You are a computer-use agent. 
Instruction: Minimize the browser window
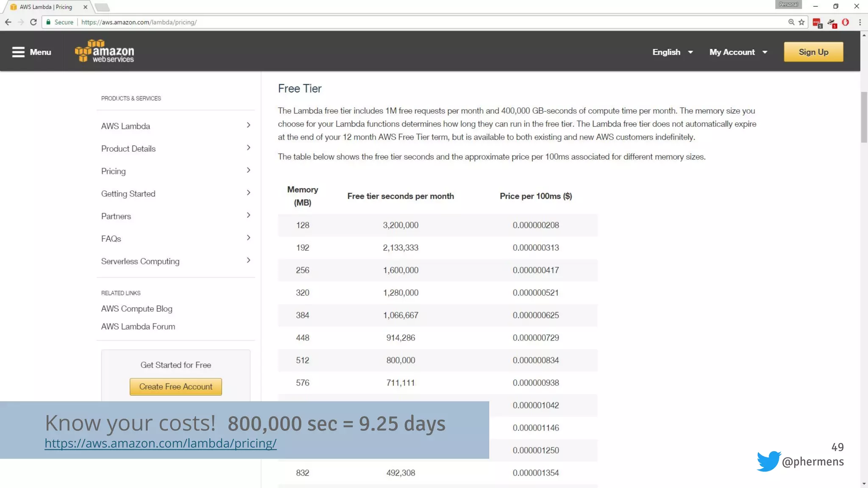coord(815,6)
